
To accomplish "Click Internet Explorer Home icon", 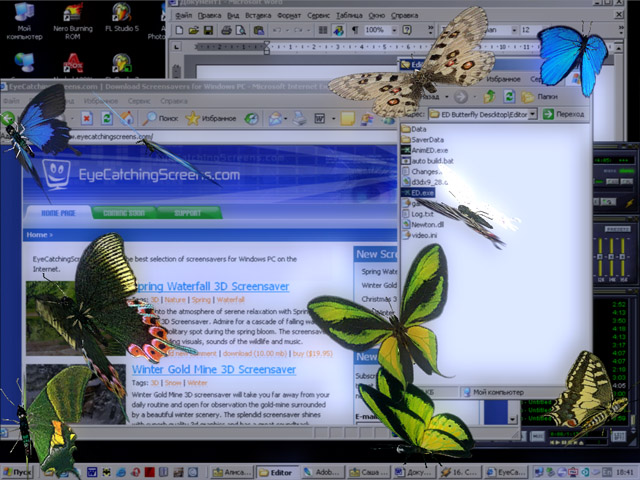I will (x=127, y=118).
